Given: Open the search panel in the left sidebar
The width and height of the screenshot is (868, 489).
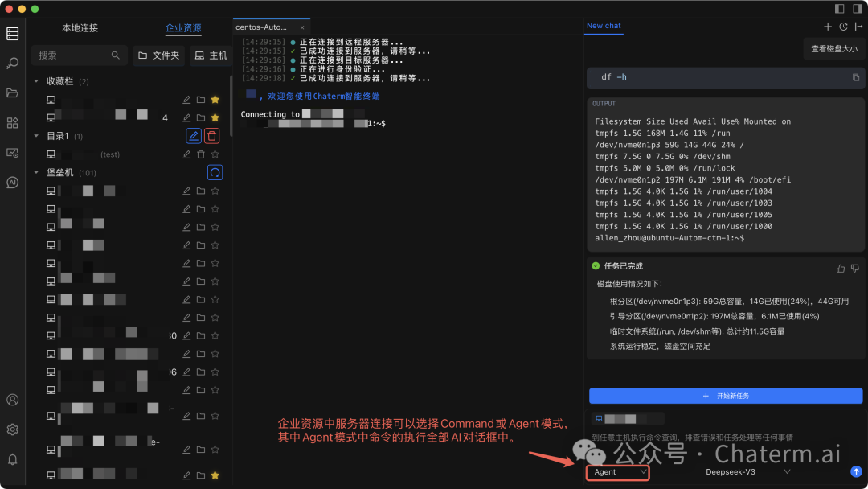Looking at the screenshot, I should click(x=12, y=62).
